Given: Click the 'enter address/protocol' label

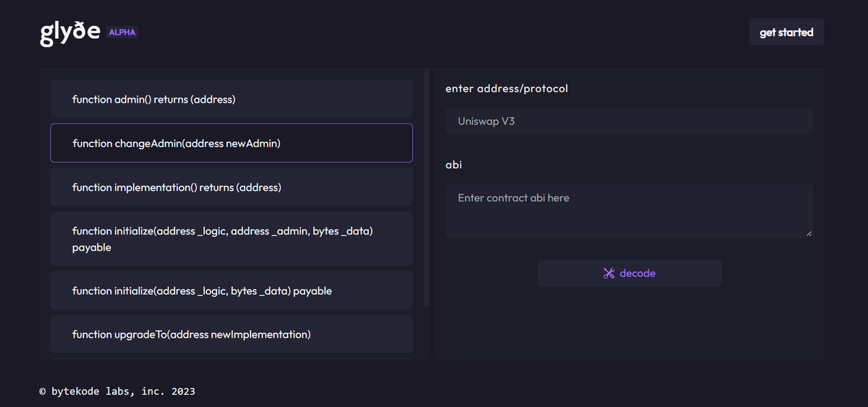Looking at the screenshot, I should [x=506, y=88].
